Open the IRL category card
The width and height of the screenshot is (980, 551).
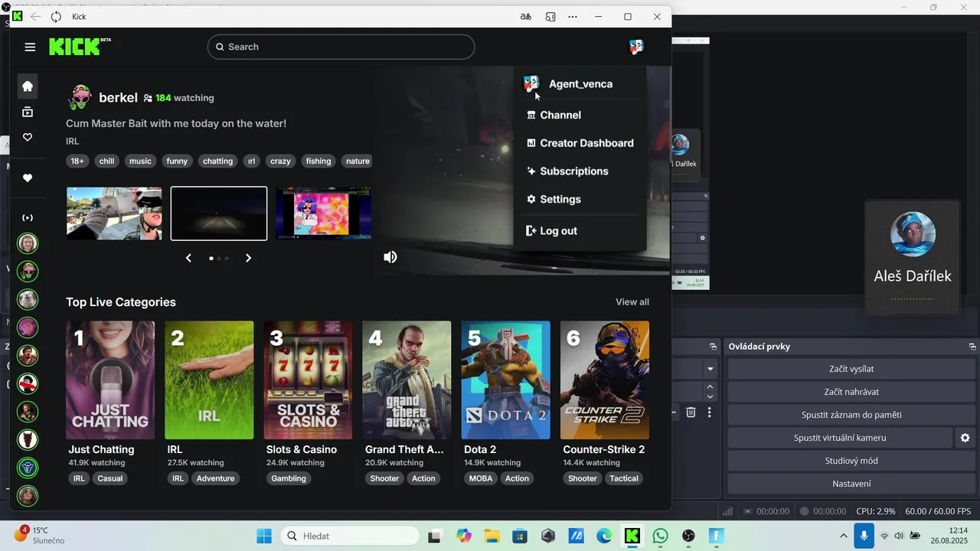[209, 380]
